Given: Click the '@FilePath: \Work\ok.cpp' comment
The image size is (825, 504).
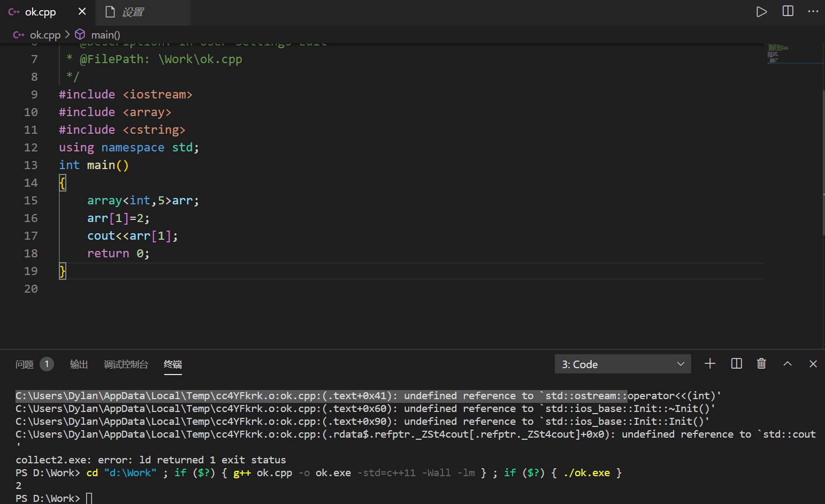Looking at the screenshot, I should [x=161, y=59].
